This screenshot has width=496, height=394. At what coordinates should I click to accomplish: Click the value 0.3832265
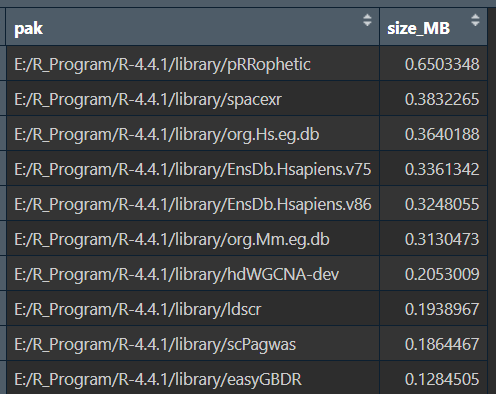[x=442, y=99]
